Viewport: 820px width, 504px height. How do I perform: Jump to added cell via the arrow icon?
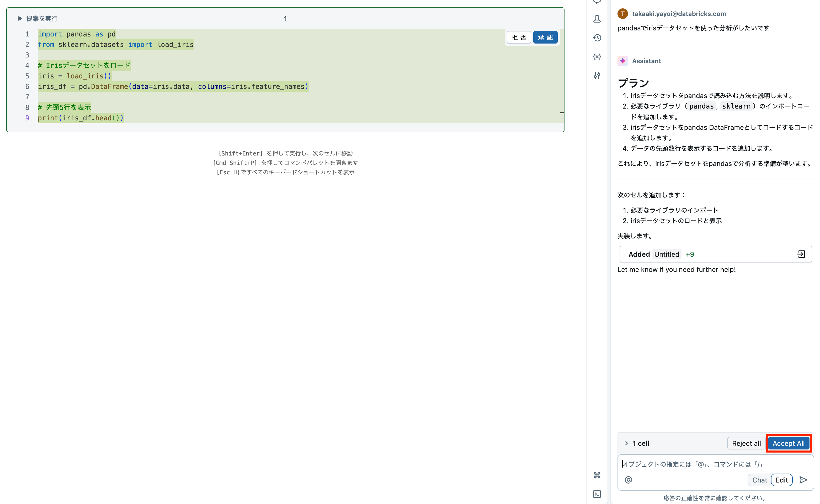point(802,254)
